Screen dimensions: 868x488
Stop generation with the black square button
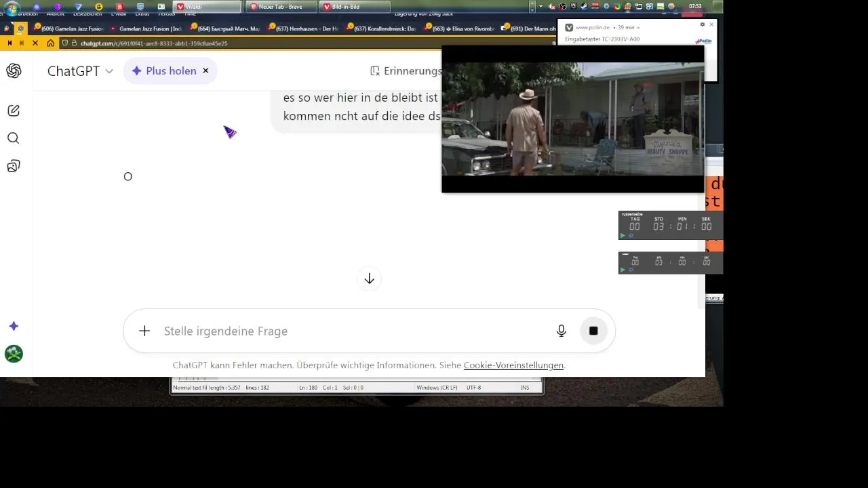pos(593,331)
